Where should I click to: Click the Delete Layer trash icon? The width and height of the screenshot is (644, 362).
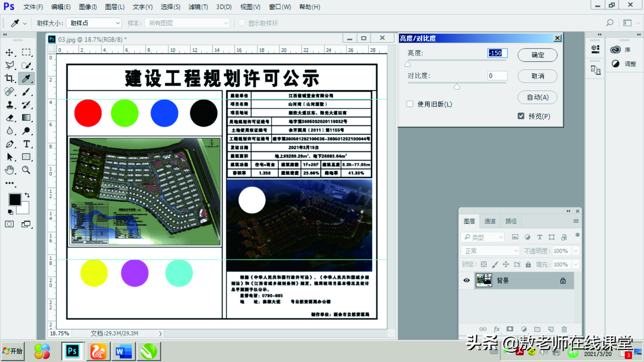[x=564, y=329]
